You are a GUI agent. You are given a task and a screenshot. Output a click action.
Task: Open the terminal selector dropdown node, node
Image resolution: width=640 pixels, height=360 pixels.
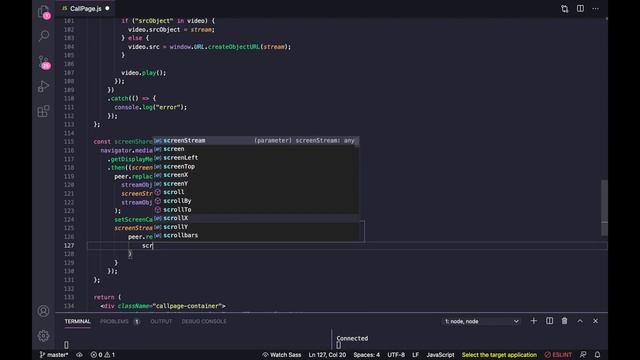click(481, 321)
